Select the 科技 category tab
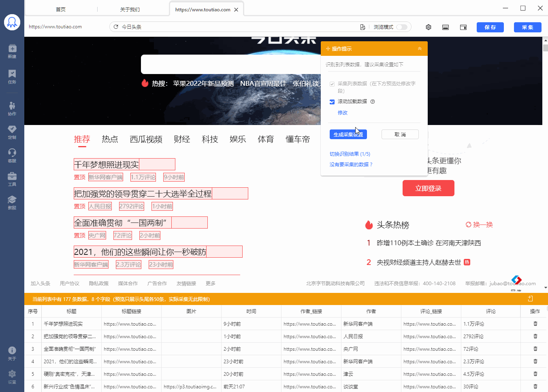This screenshot has width=548, height=392. [210, 139]
